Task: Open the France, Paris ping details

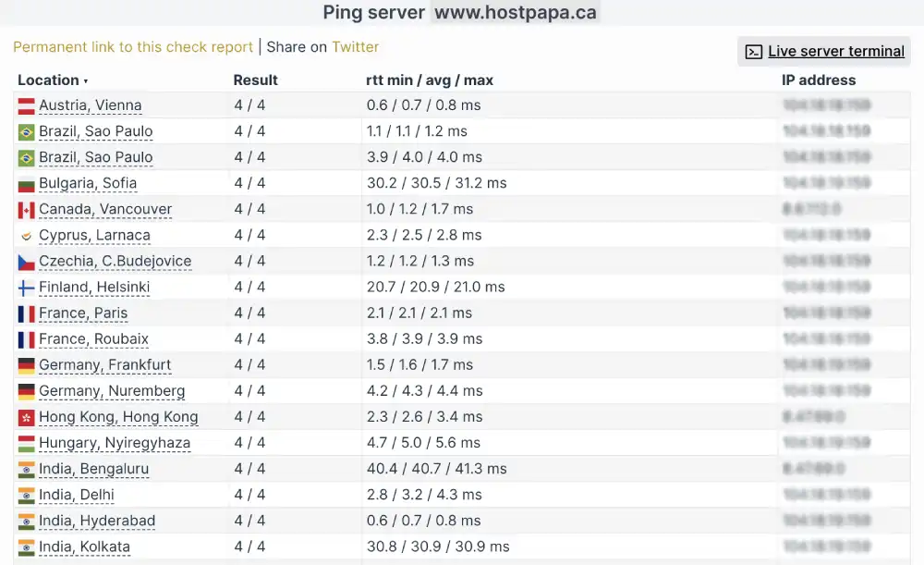Action: coord(83,313)
